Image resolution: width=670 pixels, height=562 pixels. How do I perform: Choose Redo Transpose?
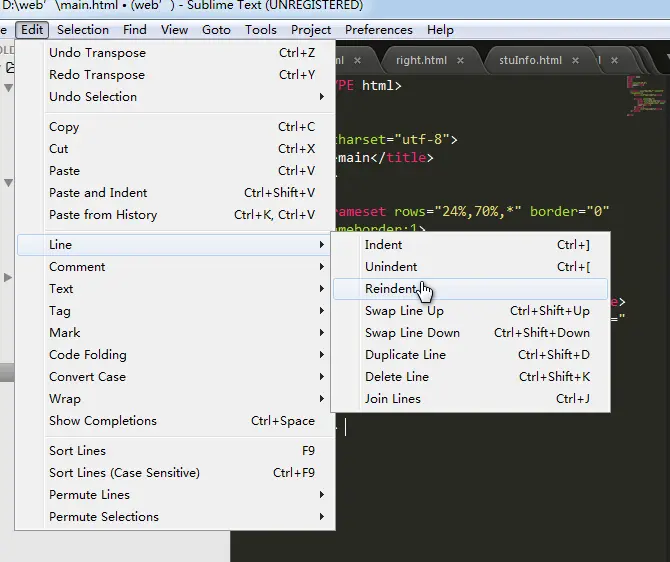click(175, 75)
